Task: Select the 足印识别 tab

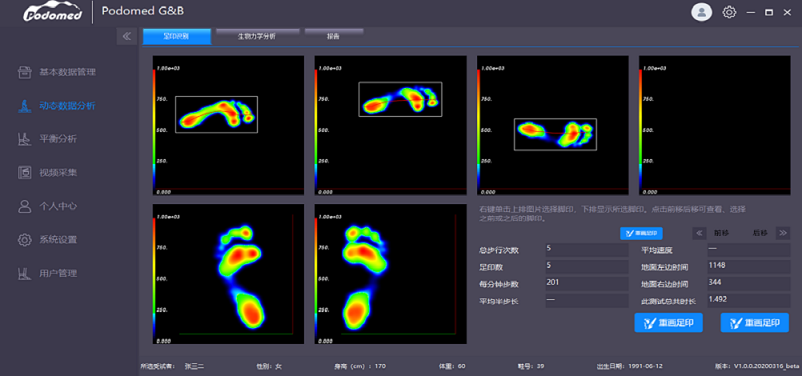Action: coord(176,36)
